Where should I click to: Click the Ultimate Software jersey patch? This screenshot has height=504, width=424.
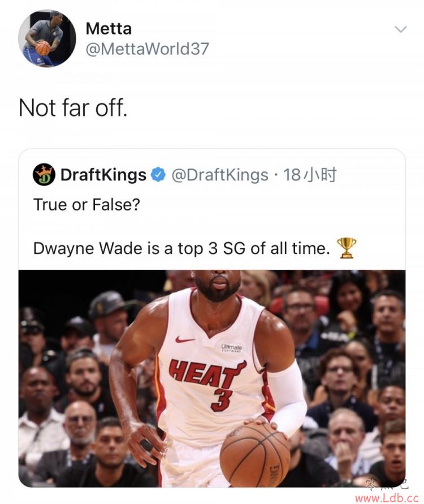[232, 348]
